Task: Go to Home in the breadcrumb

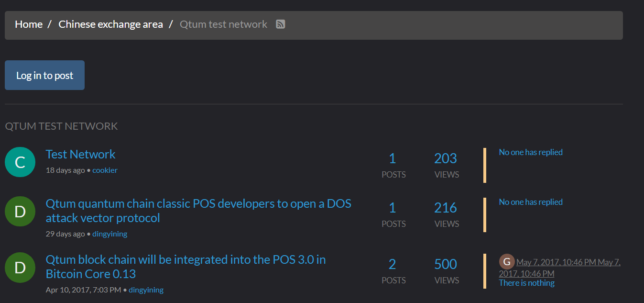Action: pyautogui.click(x=29, y=24)
